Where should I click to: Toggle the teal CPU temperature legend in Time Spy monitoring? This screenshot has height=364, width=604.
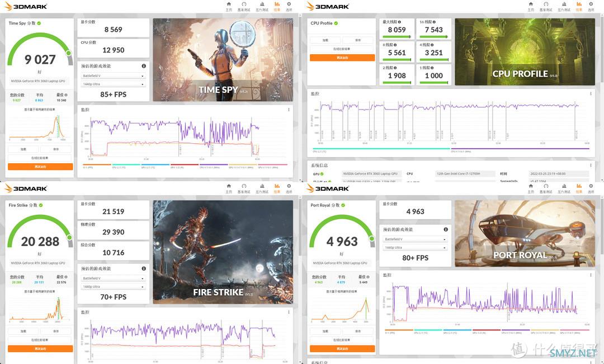126,166
